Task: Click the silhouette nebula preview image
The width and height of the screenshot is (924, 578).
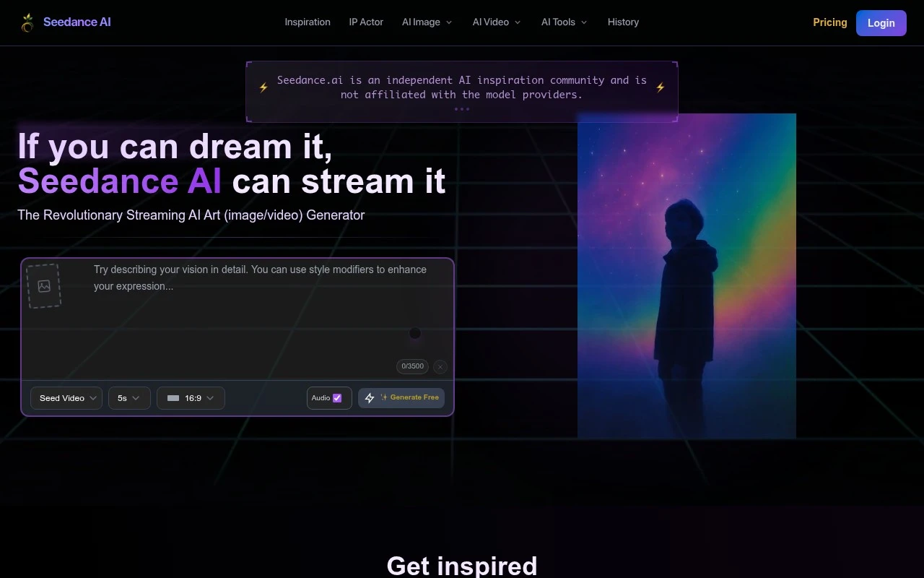Action: click(x=687, y=276)
